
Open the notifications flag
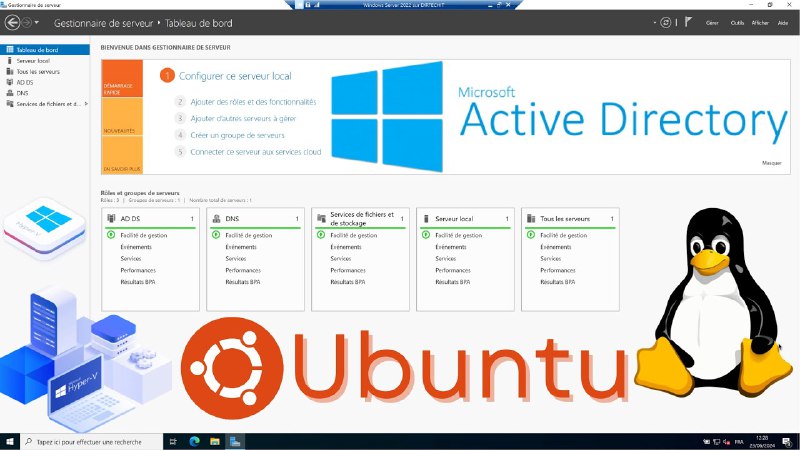coord(688,22)
